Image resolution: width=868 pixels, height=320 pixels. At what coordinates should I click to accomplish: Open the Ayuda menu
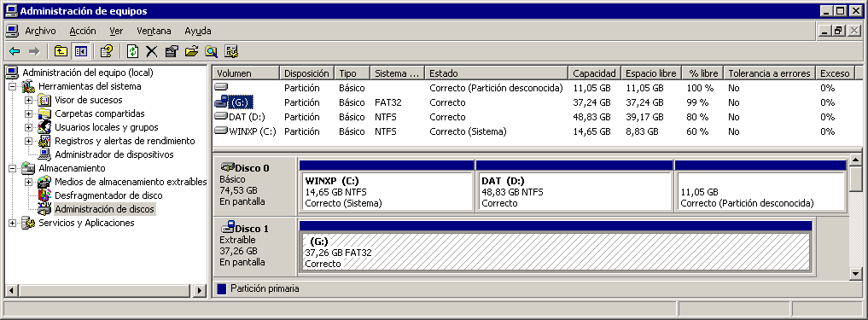point(198,31)
